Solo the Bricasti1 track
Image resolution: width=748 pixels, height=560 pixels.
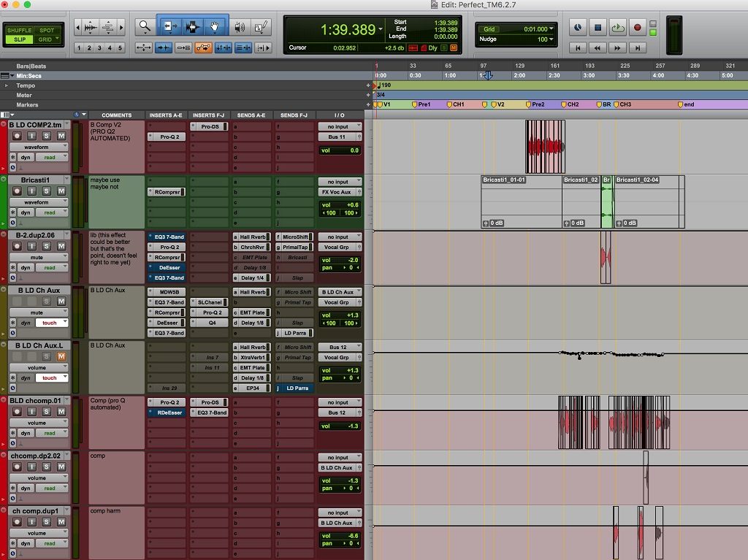(47, 191)
